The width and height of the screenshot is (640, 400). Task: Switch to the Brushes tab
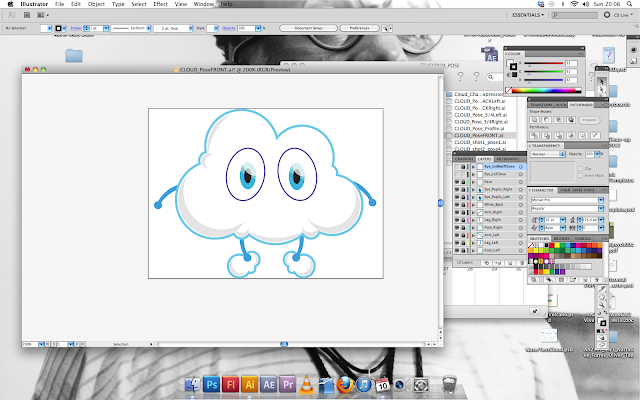(562, 238)
